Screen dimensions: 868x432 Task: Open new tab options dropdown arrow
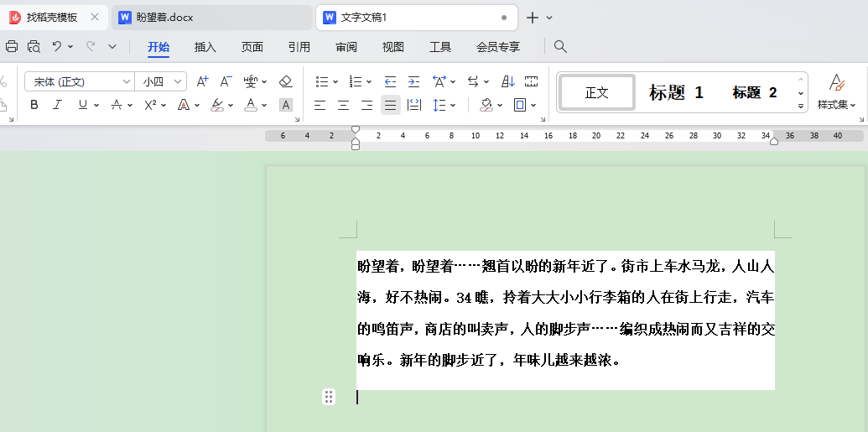tap(549, 18)
